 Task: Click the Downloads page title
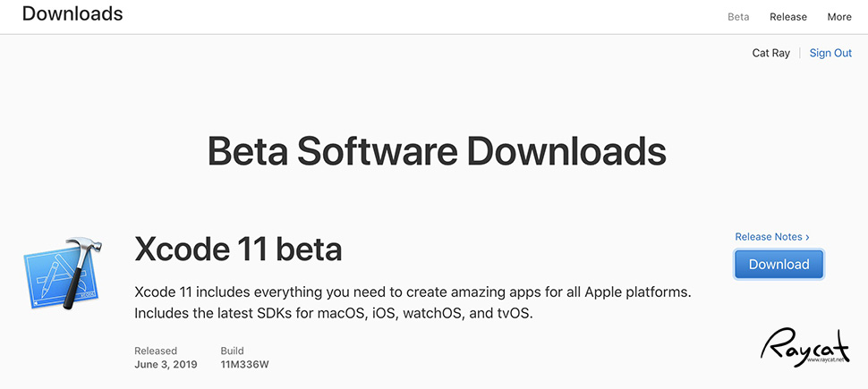72,13
